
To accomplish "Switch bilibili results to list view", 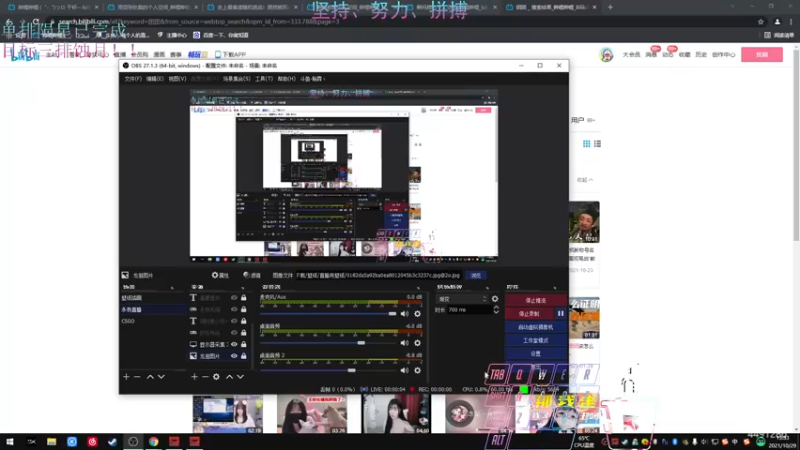I will [597, 144].
